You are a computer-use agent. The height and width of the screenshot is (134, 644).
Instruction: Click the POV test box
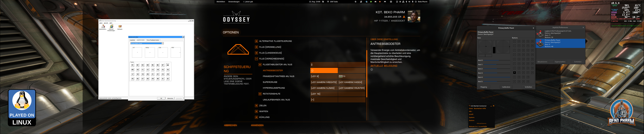(x=176, y=52)
